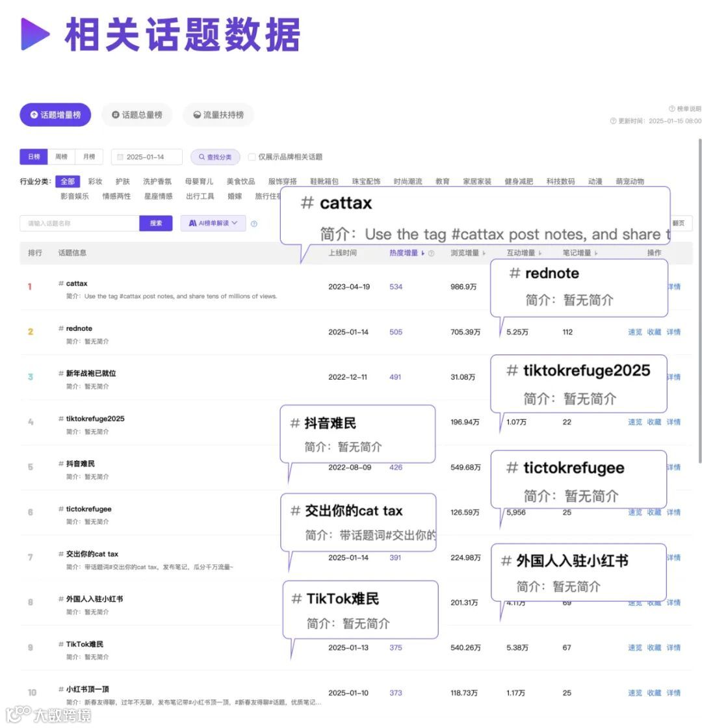Open the 话题增量榜 tab

55,114
